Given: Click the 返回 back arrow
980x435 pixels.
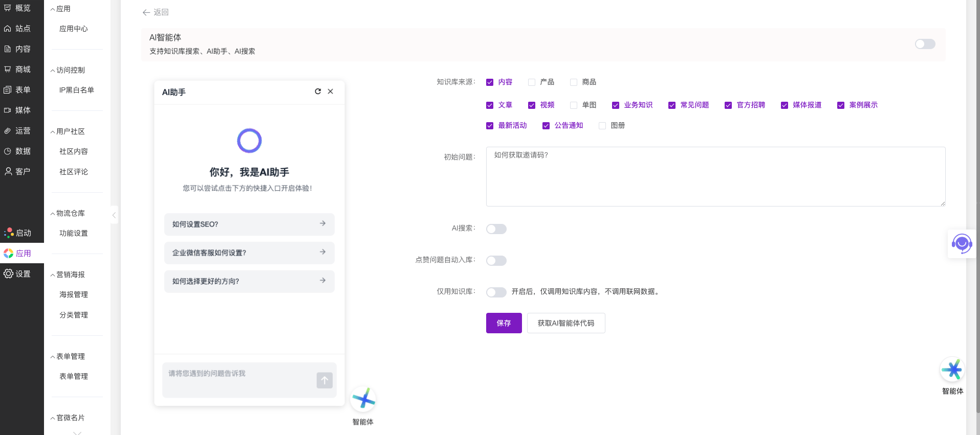Looking at the screenshot, I should (146, 12).
